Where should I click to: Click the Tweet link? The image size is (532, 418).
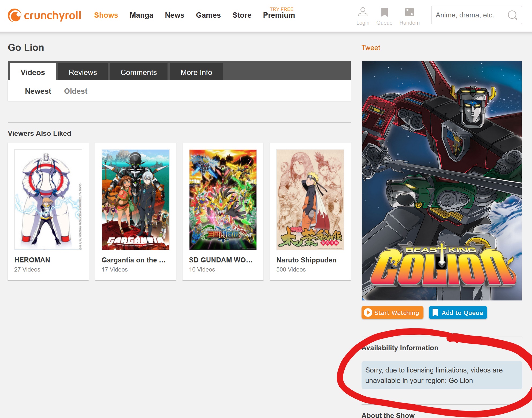click(x=371, y=48)
